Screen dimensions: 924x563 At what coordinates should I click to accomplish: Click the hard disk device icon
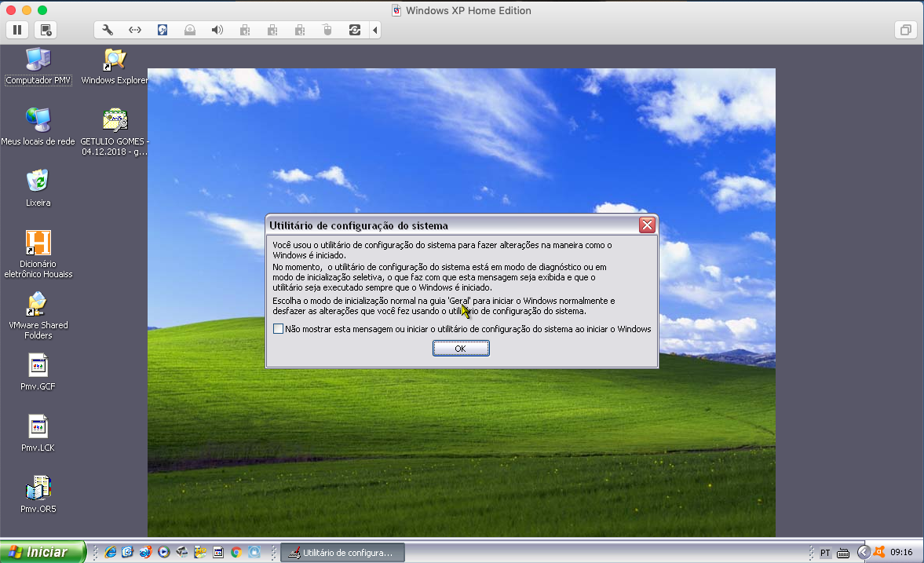point(163,30)
